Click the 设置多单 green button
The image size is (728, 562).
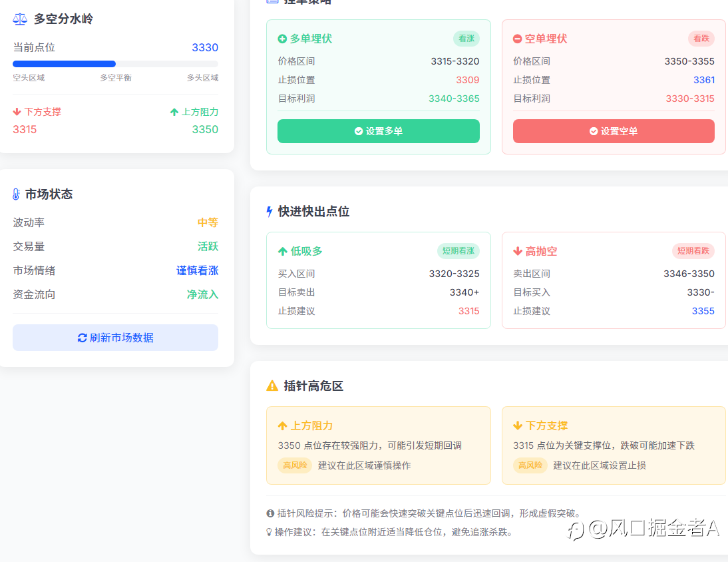(379, 131)
